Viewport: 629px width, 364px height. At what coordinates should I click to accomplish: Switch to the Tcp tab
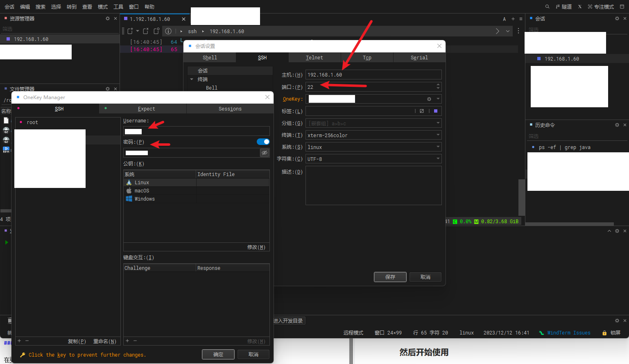367,58
